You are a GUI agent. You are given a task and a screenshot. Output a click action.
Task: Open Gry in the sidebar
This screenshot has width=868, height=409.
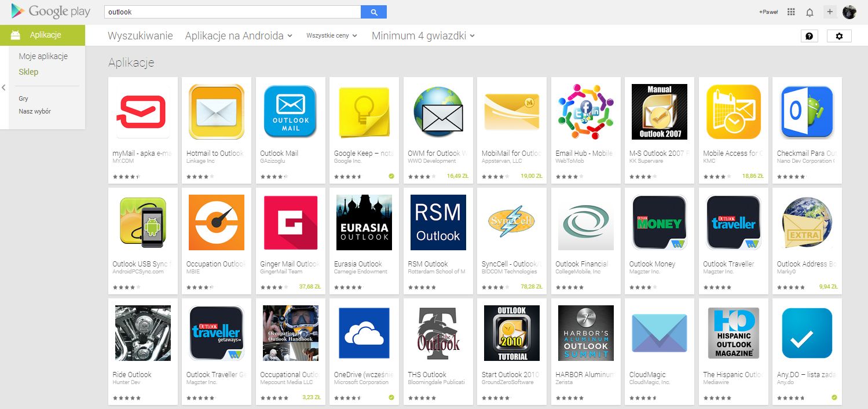pos(23,98)
